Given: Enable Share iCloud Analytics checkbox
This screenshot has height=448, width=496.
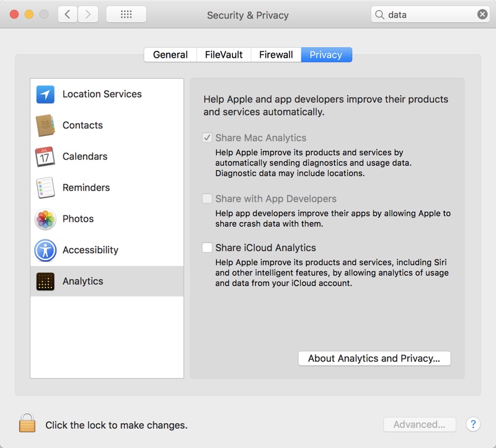Looking at the screenshot, I should click(207, 248).
